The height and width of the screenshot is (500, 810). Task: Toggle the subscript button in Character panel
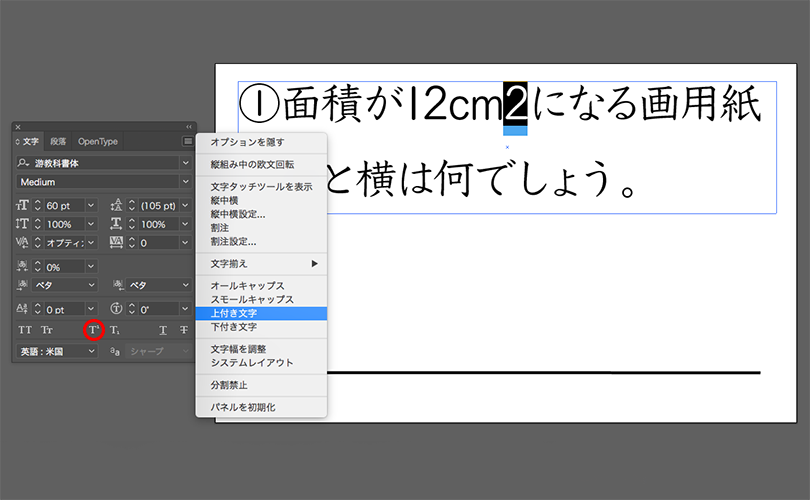115,330
